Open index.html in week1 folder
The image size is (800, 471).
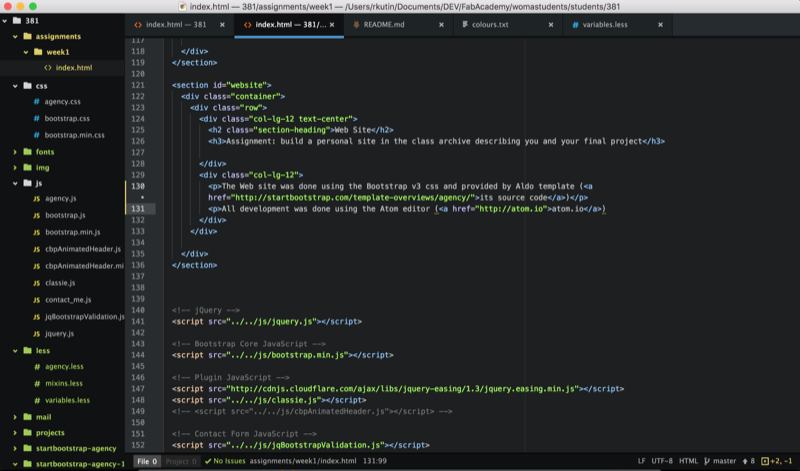[73, 68]
